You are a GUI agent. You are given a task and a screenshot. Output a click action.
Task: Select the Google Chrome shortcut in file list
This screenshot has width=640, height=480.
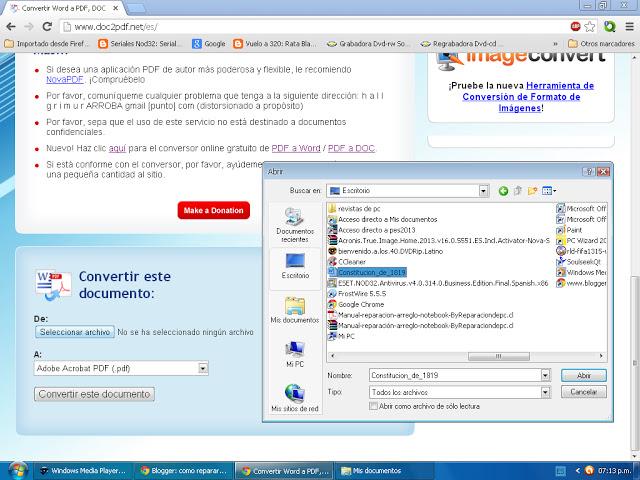[356, 304]
